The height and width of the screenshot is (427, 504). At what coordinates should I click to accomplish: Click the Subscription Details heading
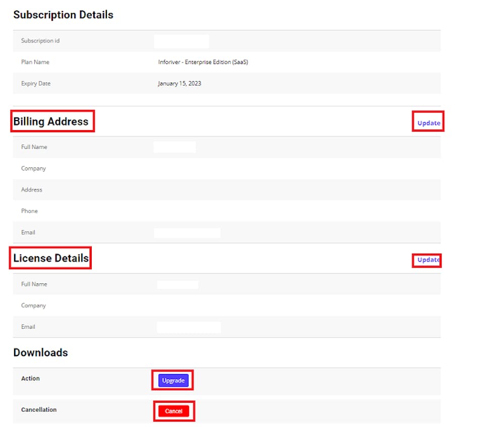click(x=63, y=15)
